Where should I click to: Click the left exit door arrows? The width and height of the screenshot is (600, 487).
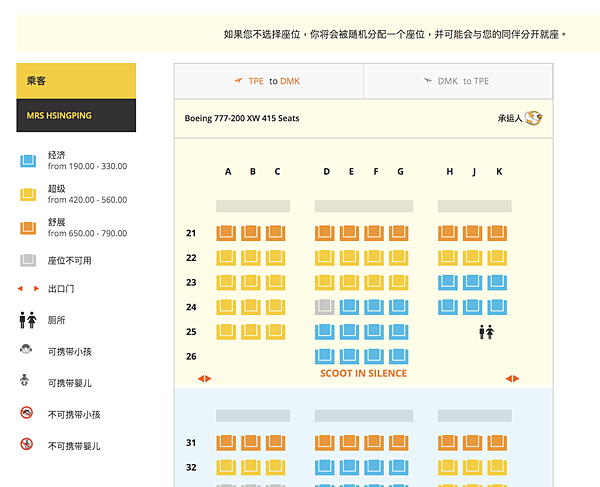204,379
